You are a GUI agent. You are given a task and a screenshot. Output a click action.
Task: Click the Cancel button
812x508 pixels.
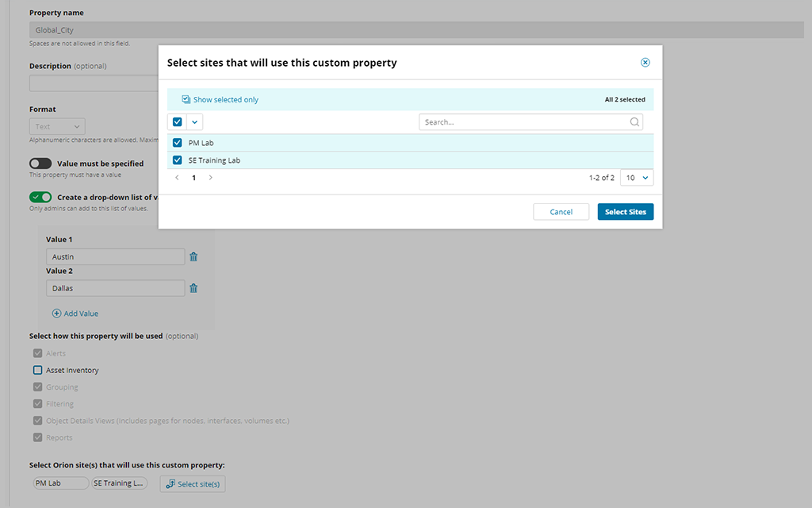(561, 211)
